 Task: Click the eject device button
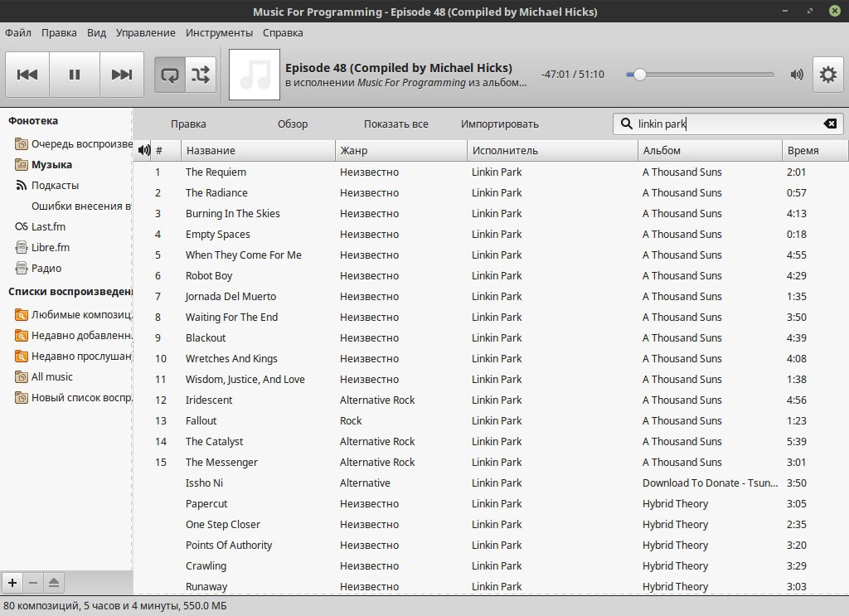[x=54, y=583]
